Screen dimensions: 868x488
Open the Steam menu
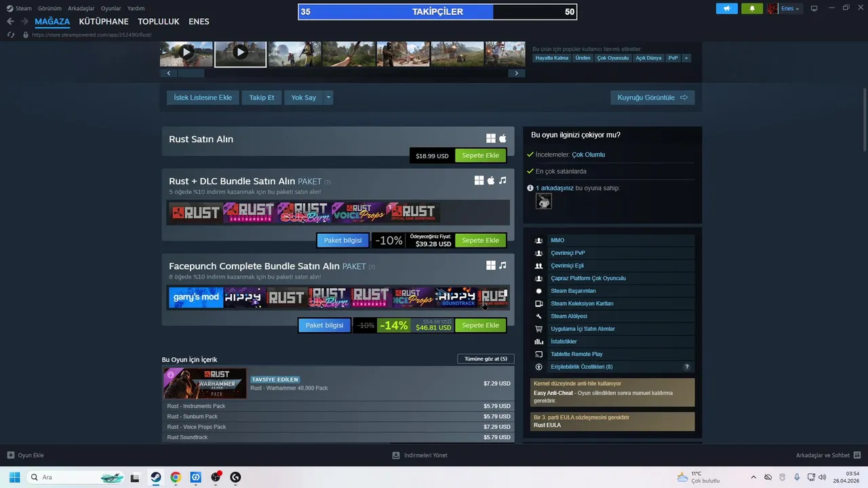pos(19,9)
